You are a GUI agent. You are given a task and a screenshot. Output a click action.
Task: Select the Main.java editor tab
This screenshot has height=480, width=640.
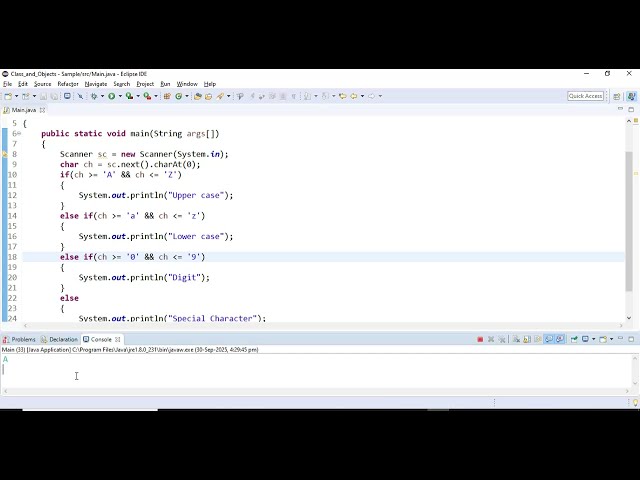pyautogui.click(x=23, y=110)
